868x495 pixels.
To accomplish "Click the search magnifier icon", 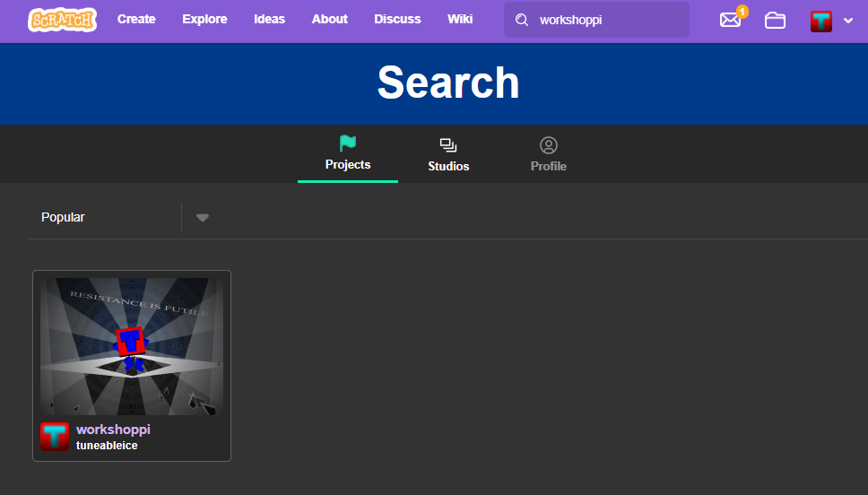I will click(522, 20).
